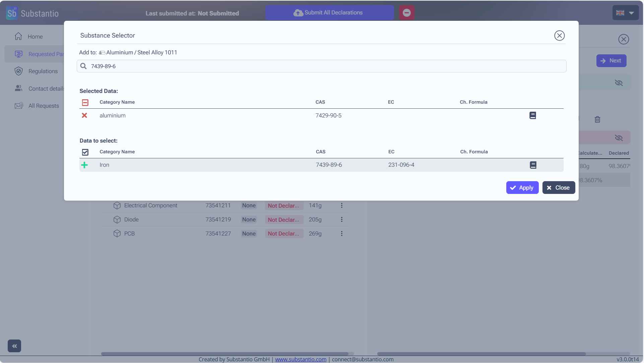Screen dimensions: 644x363
Task: Open the www.substantio.com footer link
Action: (x=301, y=359)
